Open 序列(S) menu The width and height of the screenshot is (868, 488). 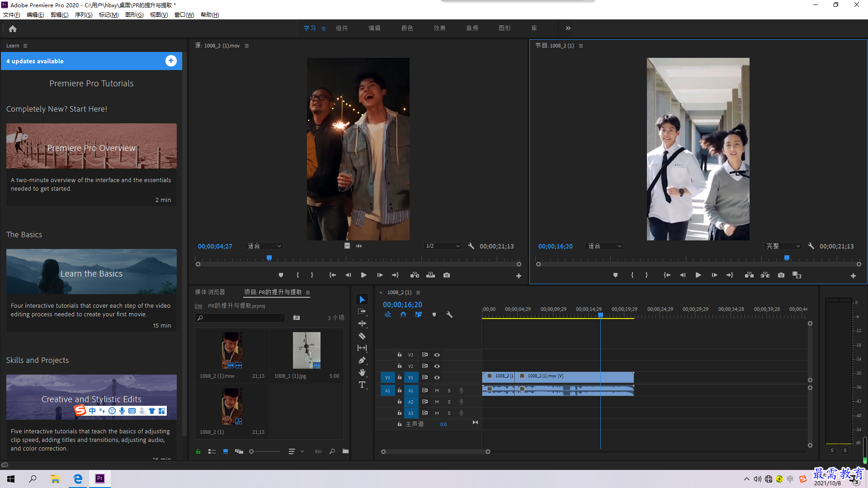(x=84, y=15)
